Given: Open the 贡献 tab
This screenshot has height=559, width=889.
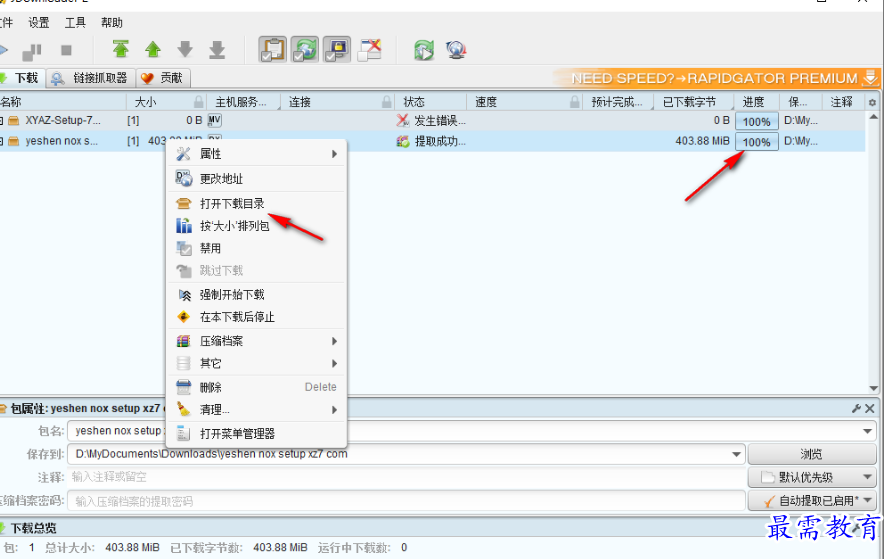Looking at the screenshot, I should (163, 78).
